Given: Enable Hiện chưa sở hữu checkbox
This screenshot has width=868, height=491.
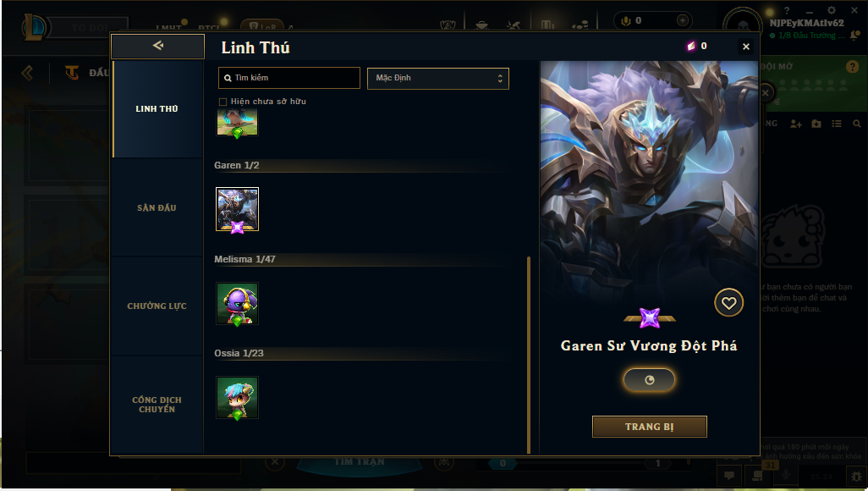Looking at the screenshot, I should (x=222, y=102).
